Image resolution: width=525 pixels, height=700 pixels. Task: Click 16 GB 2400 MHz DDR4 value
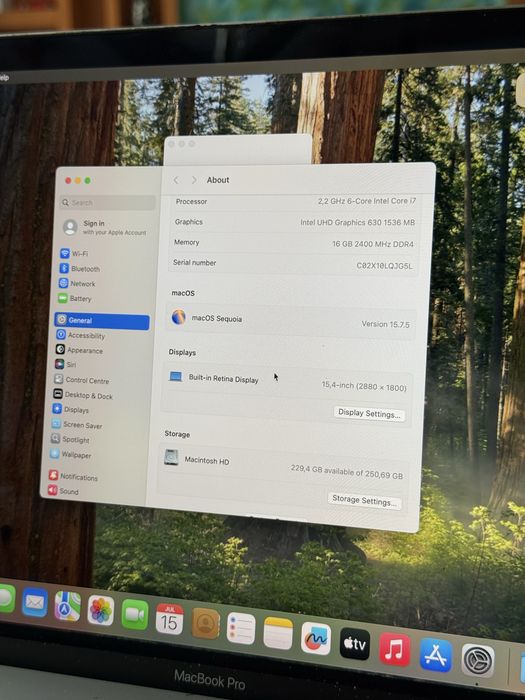(x=373, y=244)
